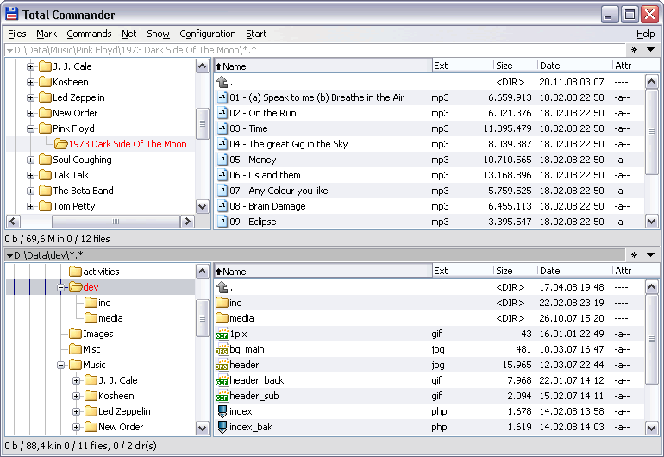Click the mp3 icon of 02 On the Run
This screenshot has height=457, width=664.
coord(222,113)
